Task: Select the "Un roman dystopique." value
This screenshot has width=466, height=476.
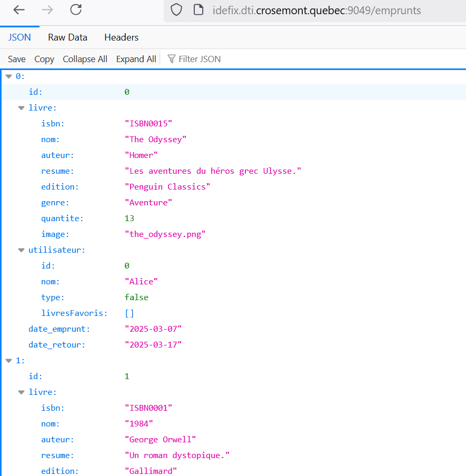Action: (x=177, y=455)
